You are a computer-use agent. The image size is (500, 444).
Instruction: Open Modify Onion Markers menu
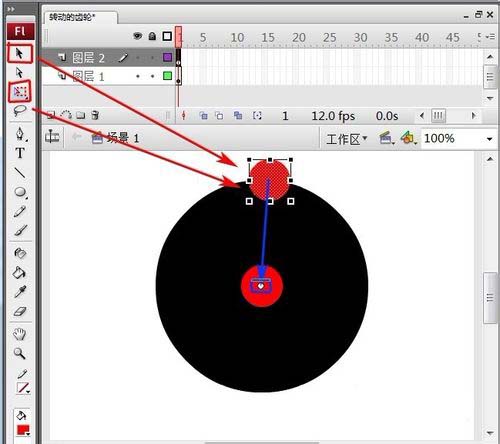point(257,116)
